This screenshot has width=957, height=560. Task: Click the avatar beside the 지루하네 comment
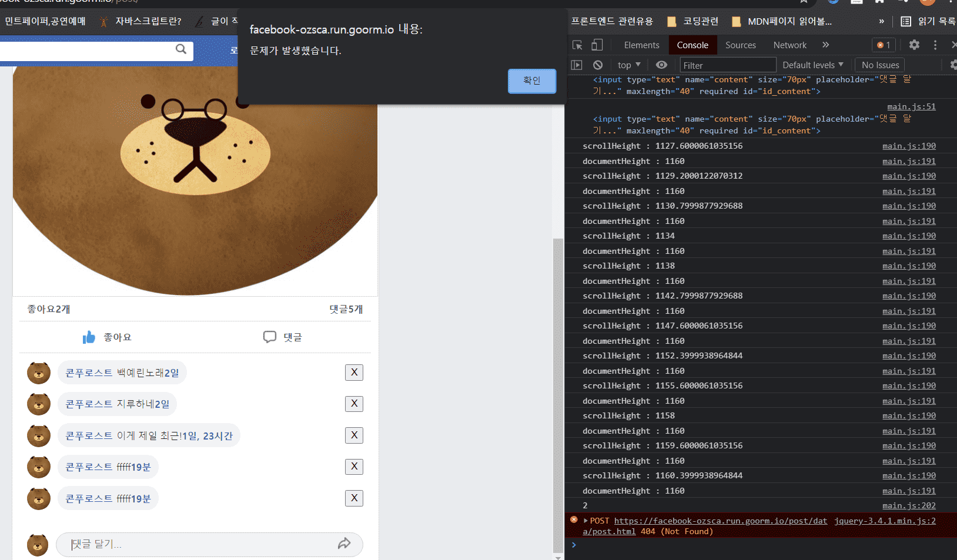[x=39, y=404]
